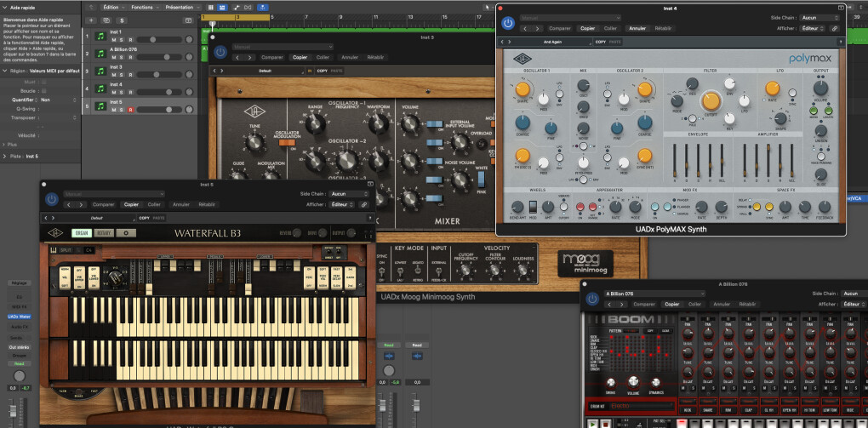This screenshot has height=428, width=868.
Task: Click the global solo S button above tracks
Action: coord(121,20)
